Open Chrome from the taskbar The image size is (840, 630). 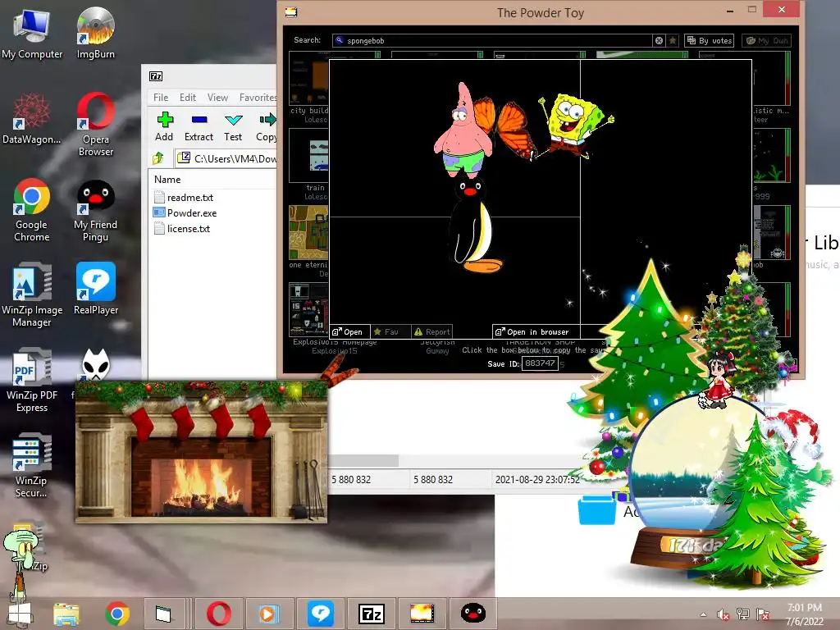pos(117,614)
